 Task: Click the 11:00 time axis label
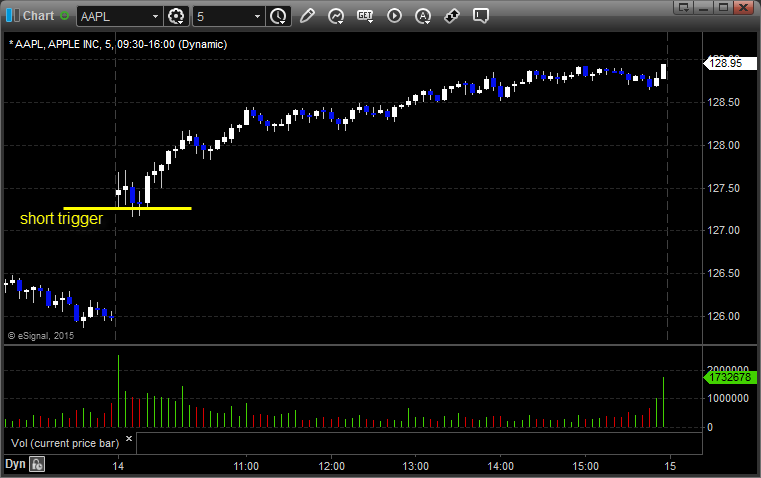tap(246, 466)
